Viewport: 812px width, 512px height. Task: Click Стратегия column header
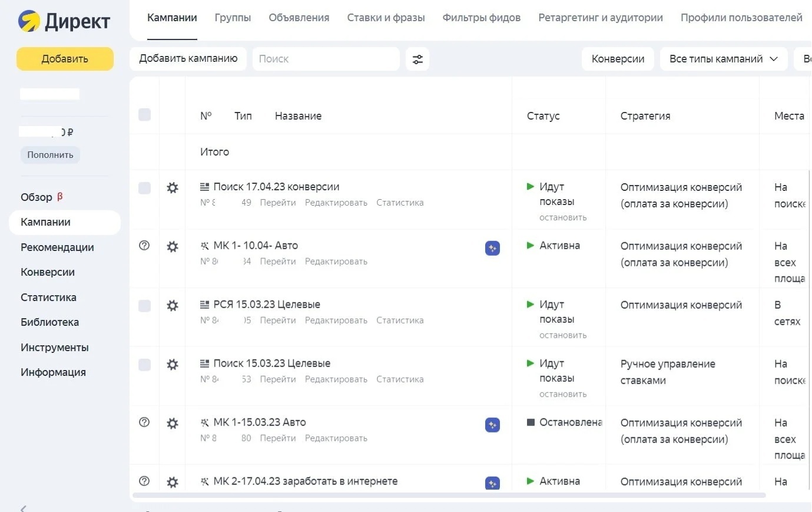click(645, 116)
